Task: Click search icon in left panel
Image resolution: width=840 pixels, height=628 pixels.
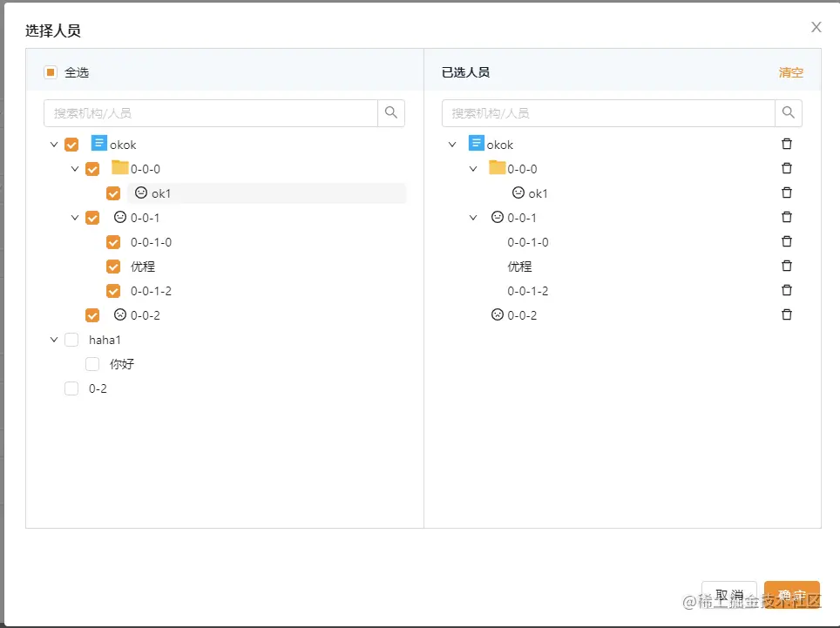Action: click(391, 113)
